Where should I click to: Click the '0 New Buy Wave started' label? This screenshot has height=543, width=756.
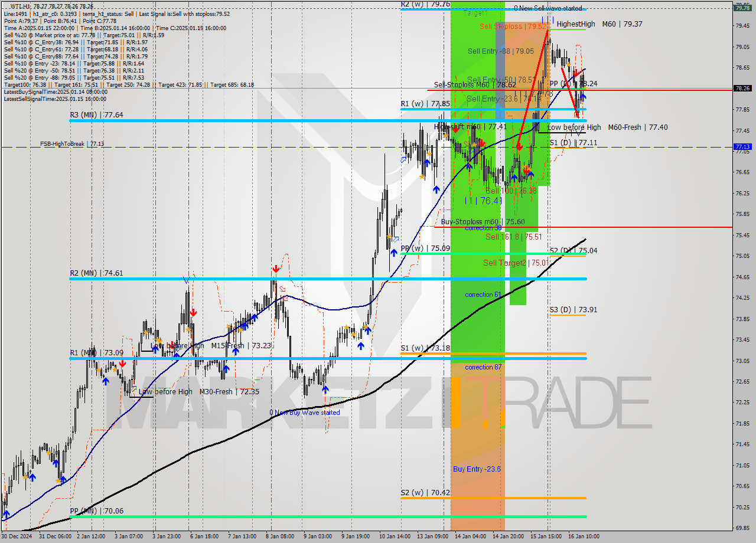point(305,413)
